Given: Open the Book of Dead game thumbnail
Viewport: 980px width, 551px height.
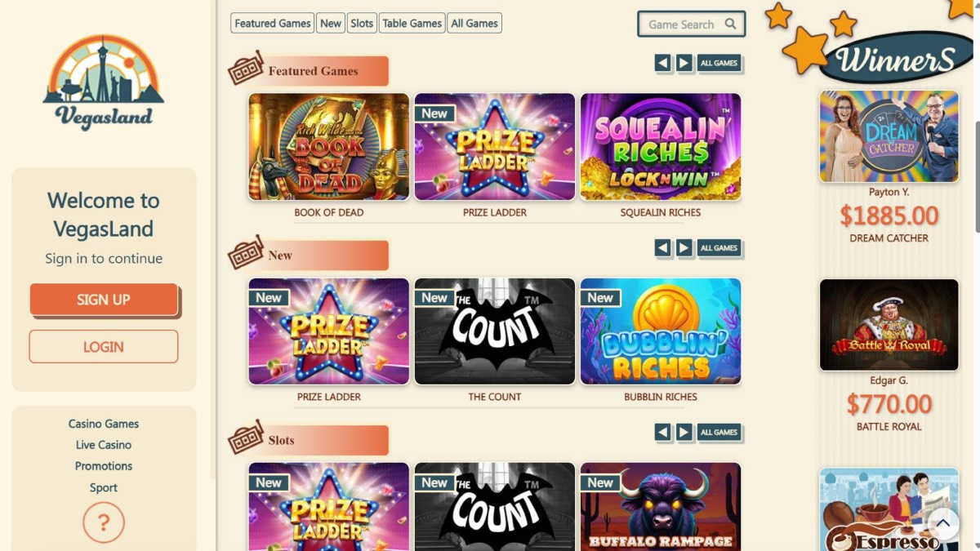Looking at the screenshot, I should [329, 147].
